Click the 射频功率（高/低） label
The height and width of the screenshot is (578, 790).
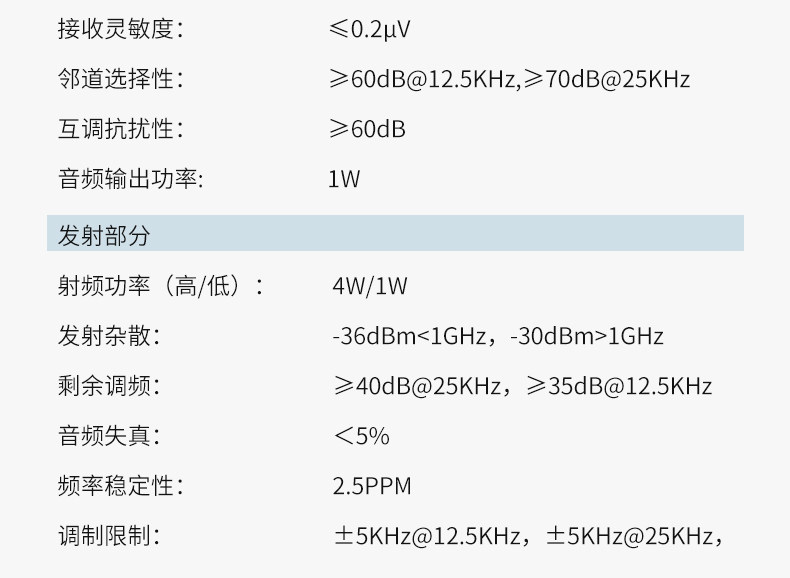click(x=161, y=287)
